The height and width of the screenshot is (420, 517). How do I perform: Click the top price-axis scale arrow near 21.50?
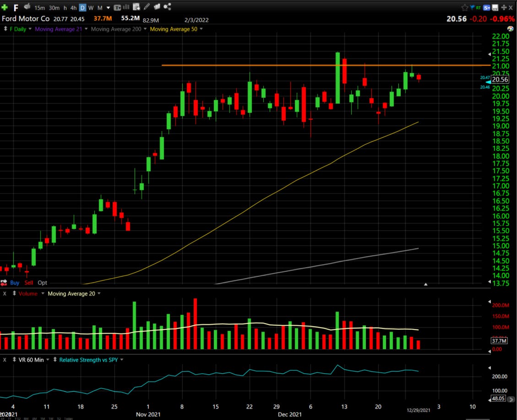pos(490,54)
